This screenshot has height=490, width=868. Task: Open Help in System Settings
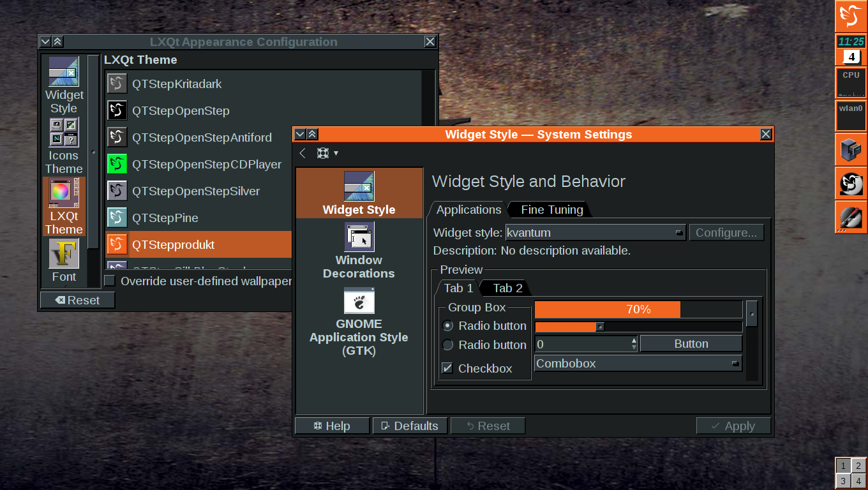tap(332, 426)
